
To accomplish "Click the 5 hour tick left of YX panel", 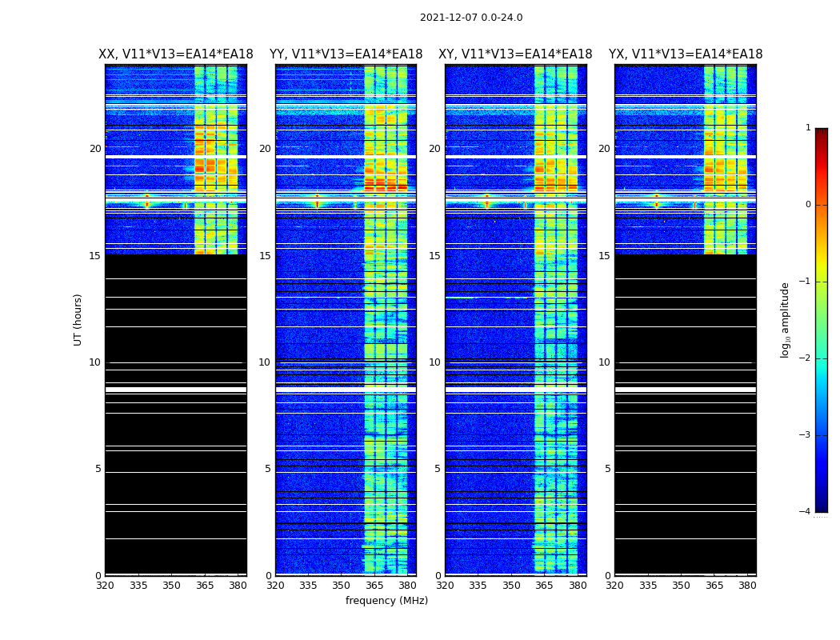I will pos(607,469).
